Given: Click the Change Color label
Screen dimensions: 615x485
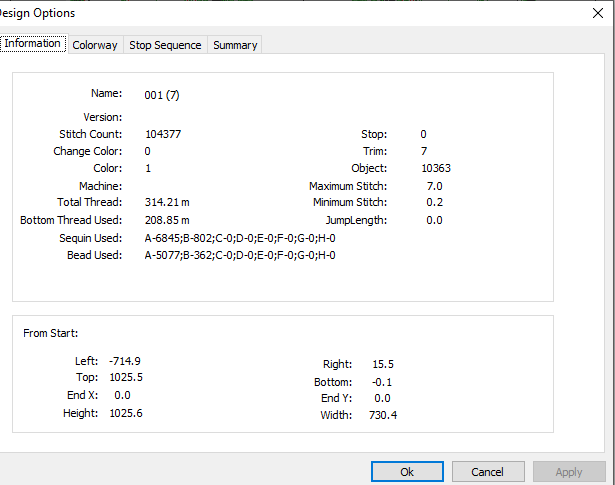Looking at the screenshot, I should (87, 151).
